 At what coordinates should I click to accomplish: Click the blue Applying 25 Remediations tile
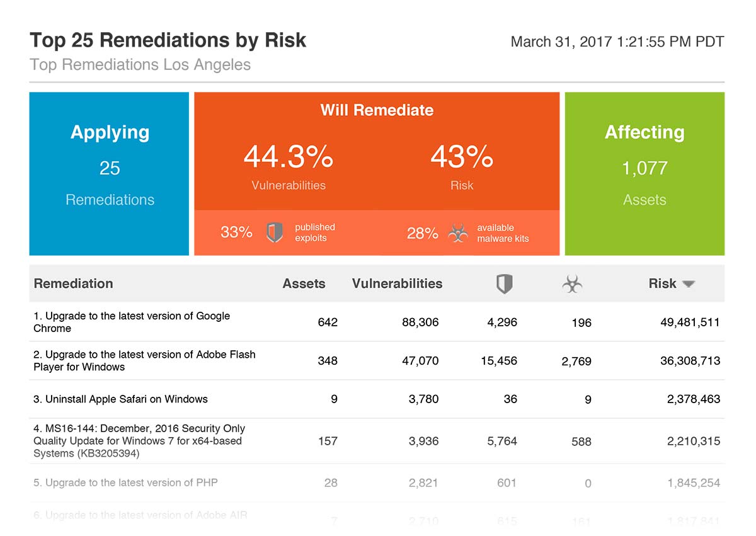(110, 173)
